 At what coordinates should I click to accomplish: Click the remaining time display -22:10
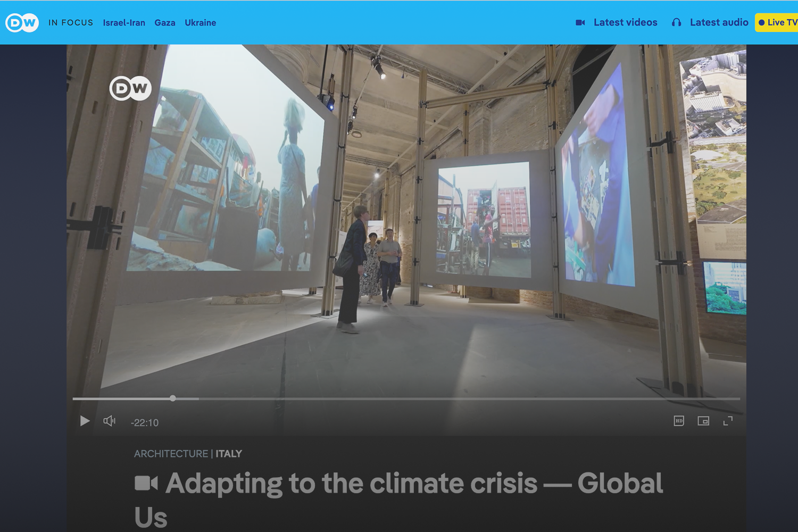coord(145,423)
